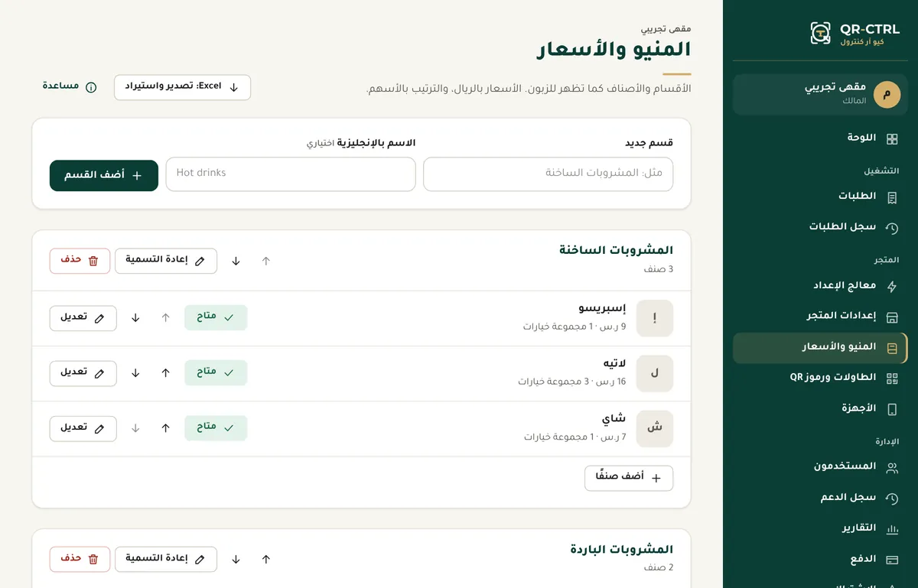This screenshot has width=918, height=588.
Task: Edit the شاي item
Action: [83, 428]
